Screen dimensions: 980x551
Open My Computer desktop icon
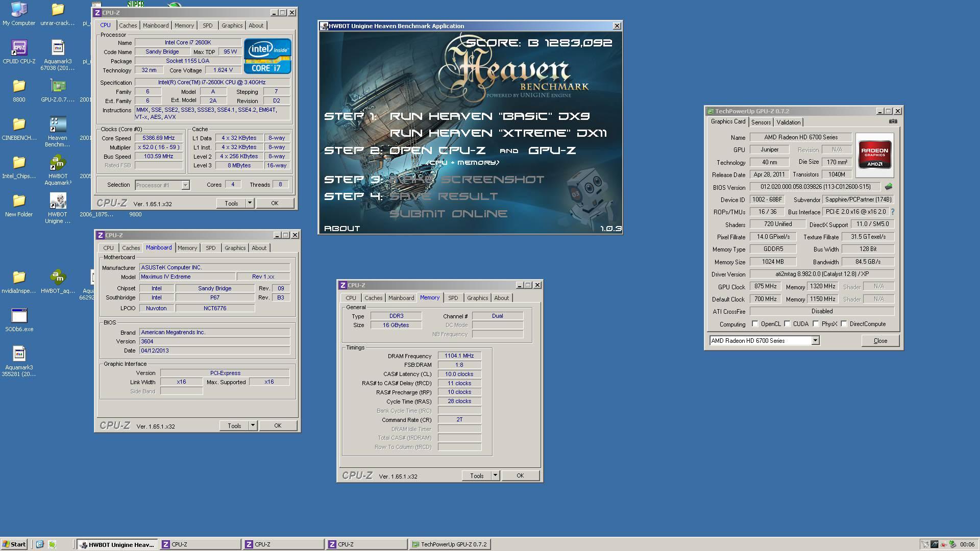(19, 14)
